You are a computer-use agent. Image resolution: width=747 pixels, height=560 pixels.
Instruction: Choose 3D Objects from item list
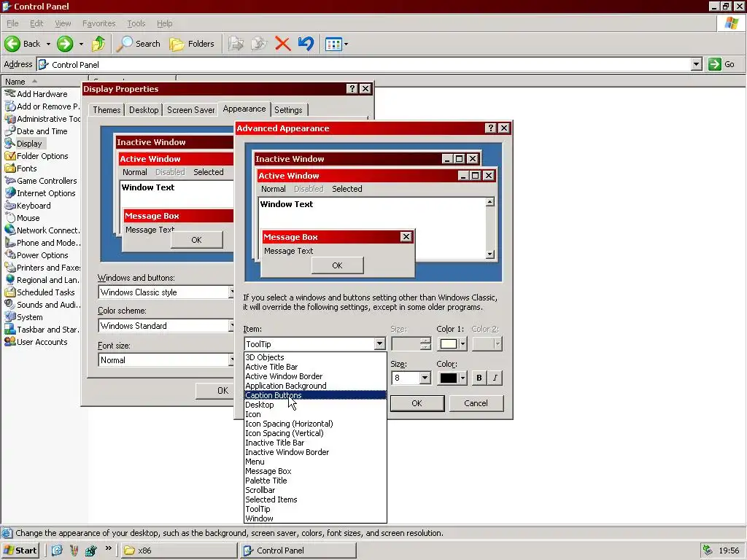click(x=315, y=357)
